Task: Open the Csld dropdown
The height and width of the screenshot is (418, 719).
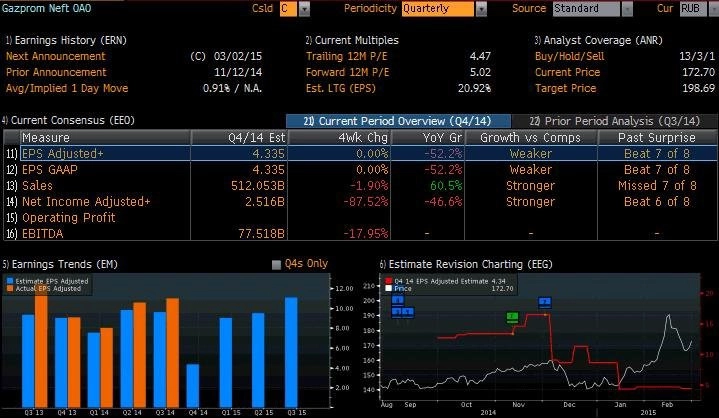Action: (x=304, y=9)
